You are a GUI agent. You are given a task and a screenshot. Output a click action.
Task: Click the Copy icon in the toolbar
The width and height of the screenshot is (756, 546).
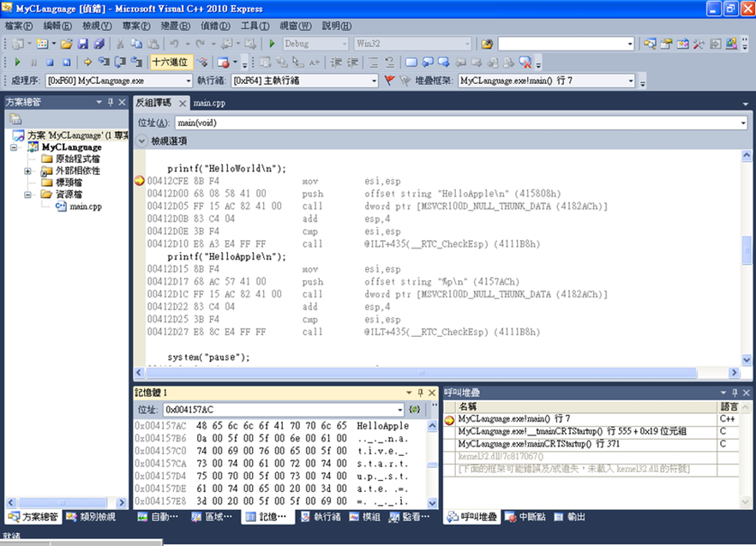[137, 44]
